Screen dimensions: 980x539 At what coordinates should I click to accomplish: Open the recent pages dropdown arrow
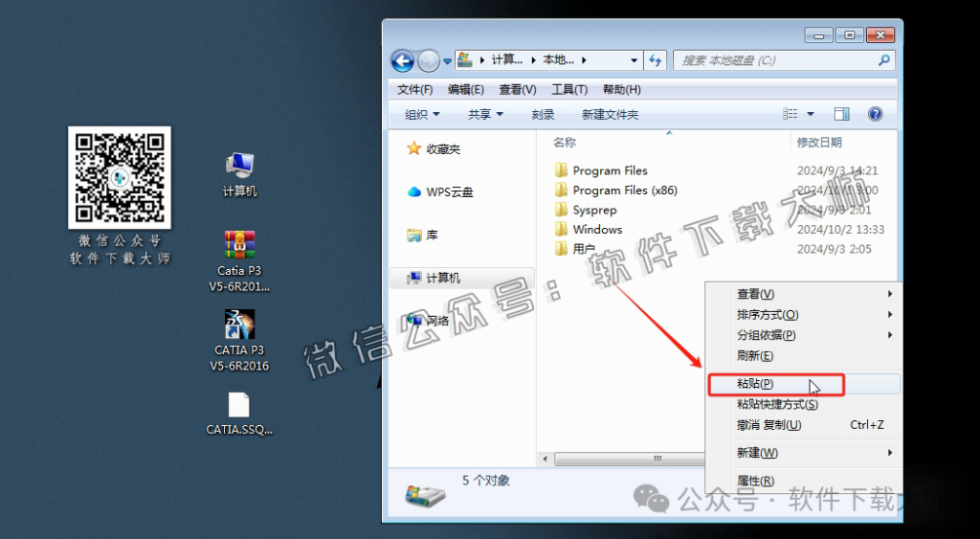(448, 61)
